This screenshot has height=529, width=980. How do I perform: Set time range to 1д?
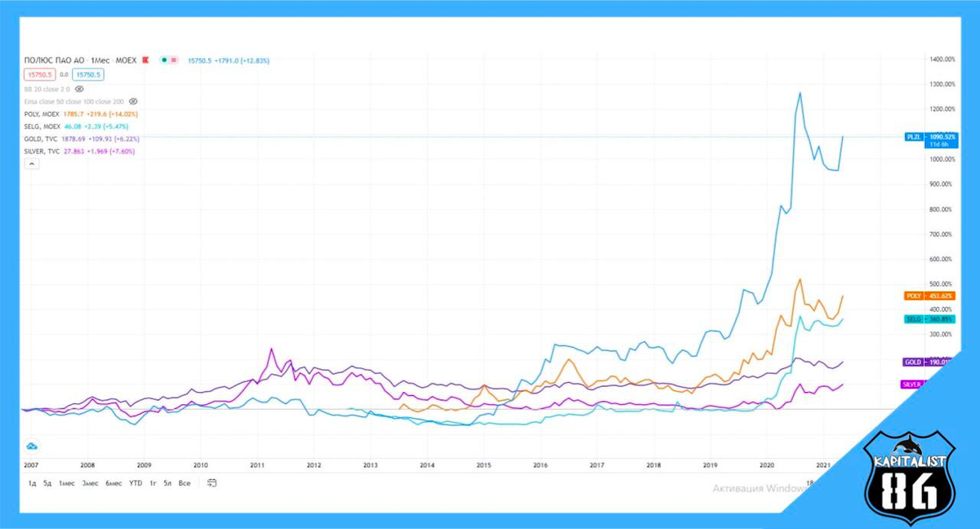[x=33, y=483]
